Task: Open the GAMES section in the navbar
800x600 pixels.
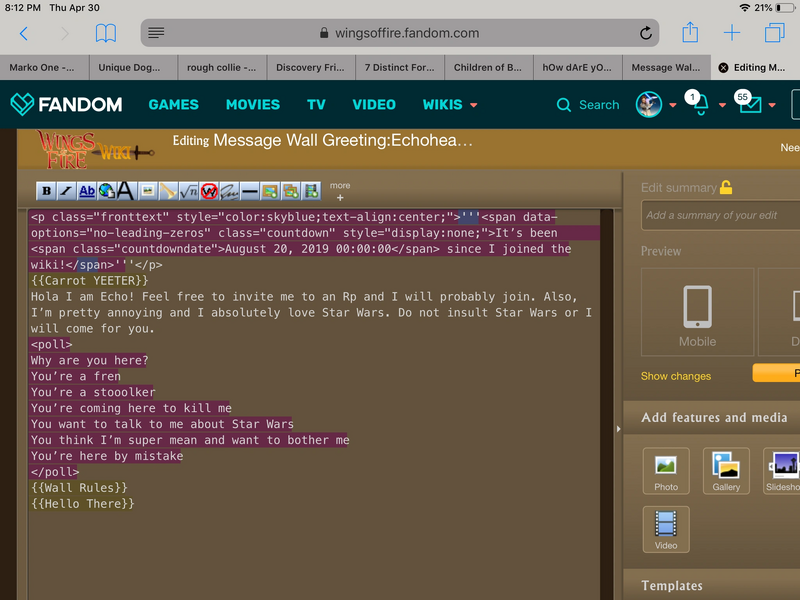Action: [x=173, y=104]
